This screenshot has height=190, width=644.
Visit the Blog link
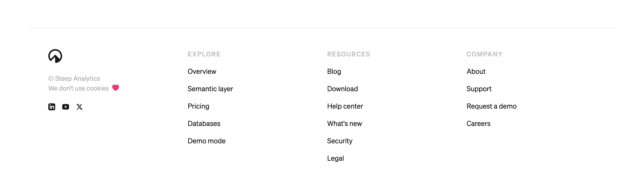(334, 71)
